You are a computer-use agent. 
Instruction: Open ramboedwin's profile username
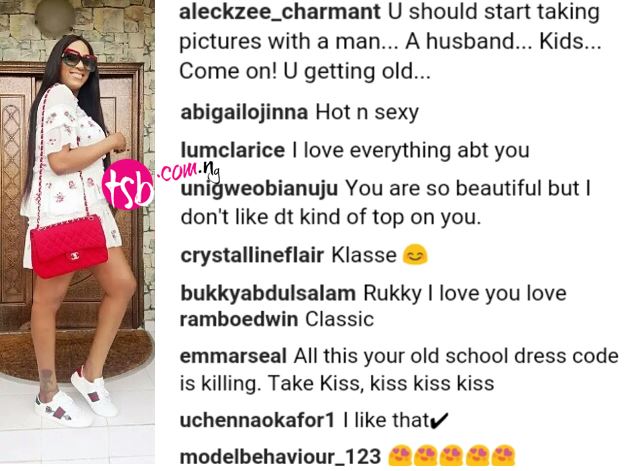coord(239,320)
